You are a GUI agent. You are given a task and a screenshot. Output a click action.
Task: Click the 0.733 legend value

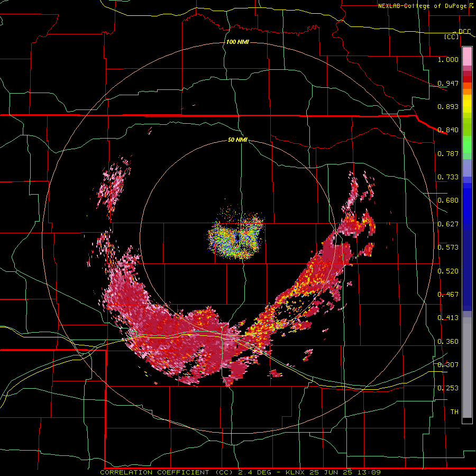coord(448,177)
